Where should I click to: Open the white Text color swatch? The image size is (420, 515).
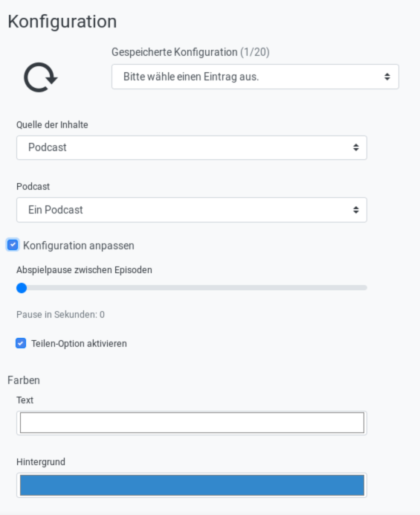[192, 423]
